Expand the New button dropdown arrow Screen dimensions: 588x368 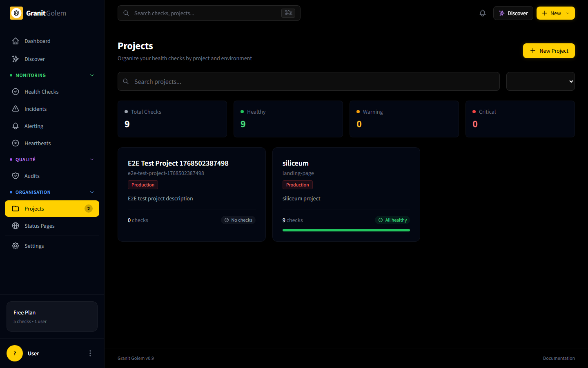[x=568, y=13]
